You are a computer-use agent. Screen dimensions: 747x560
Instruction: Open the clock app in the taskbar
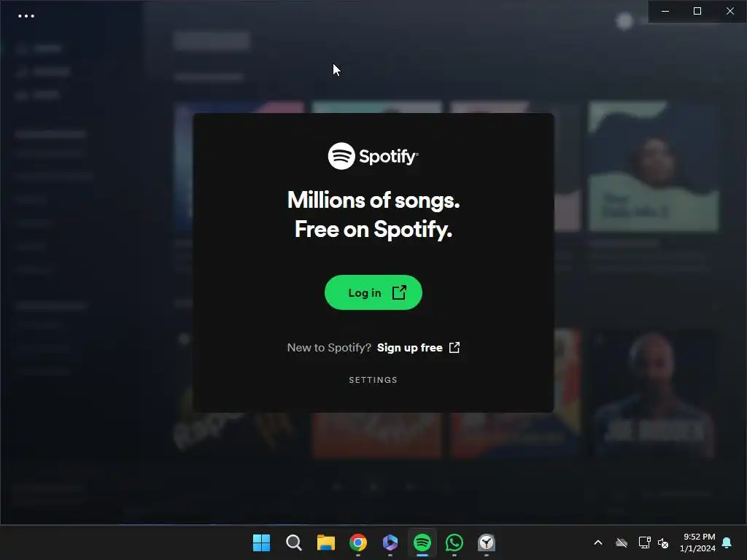click(x=487, y=542)
